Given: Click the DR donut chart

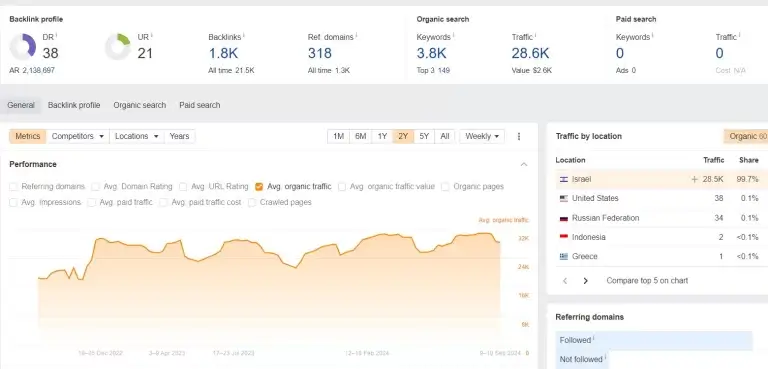Looking at the screenshot, I should coord(23,47).
